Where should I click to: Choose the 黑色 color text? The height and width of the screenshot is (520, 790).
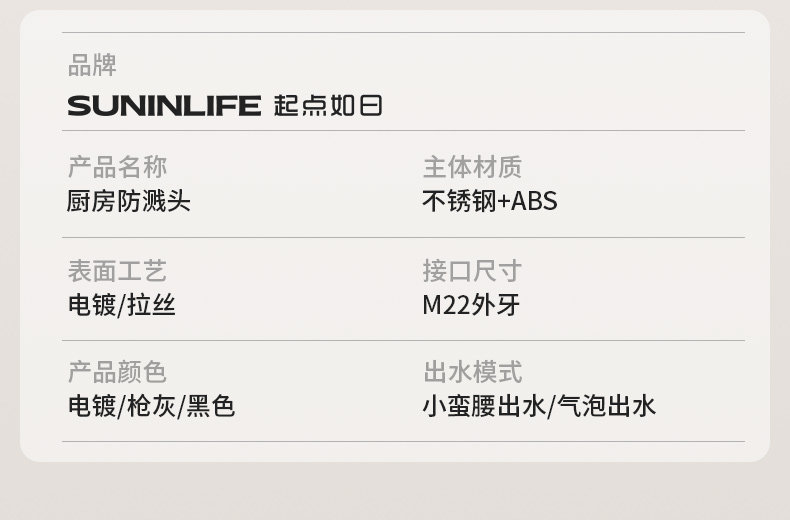pyautogui.click(x=211, y=406)
